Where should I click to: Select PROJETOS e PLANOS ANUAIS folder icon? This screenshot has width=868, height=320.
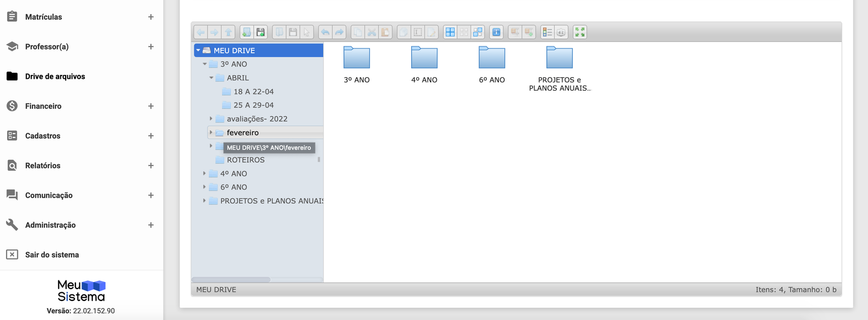(x=559, y=58)
